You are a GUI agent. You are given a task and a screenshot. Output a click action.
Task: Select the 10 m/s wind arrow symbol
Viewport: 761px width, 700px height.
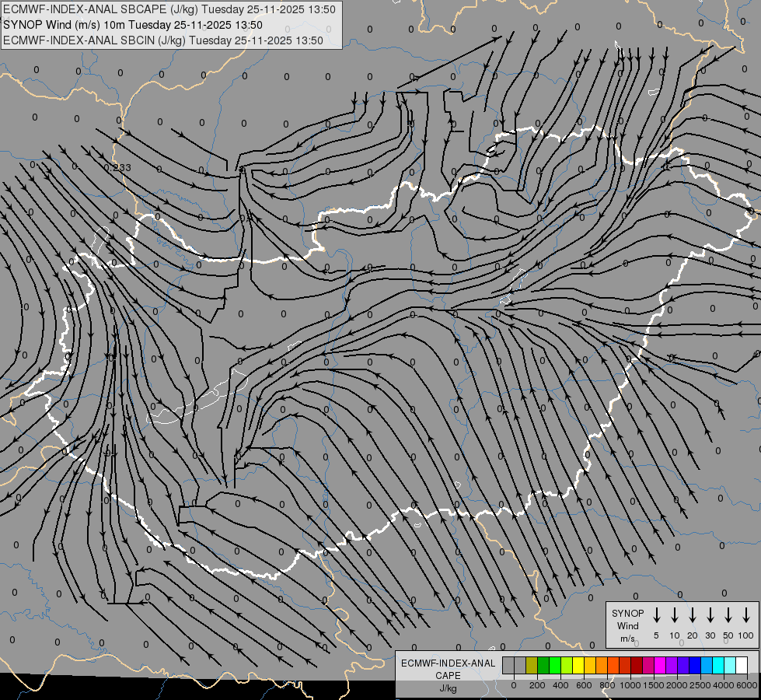[675, 615]
